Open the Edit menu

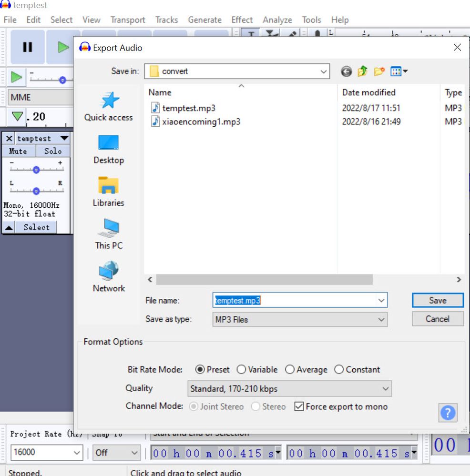pos(33,20)
